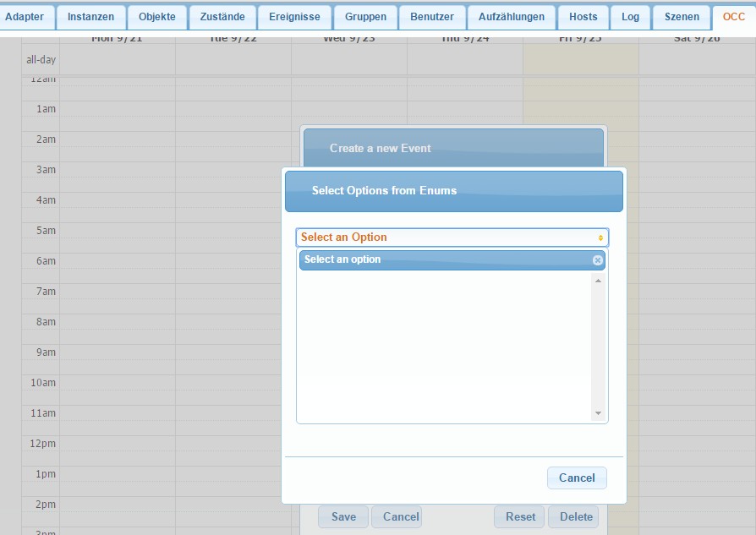Click the Select Options from Enums title bar
The image size is (756, 535).
click(x=454, y=191)
